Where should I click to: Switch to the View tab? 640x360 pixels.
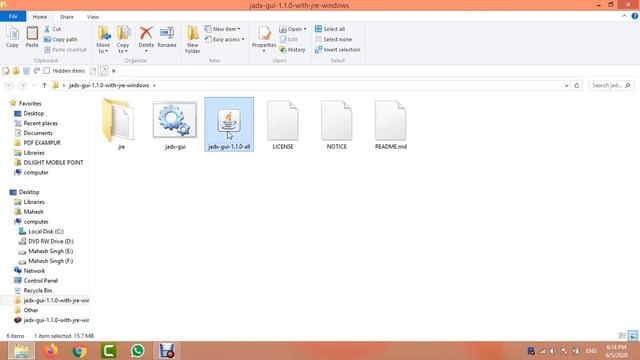click(93, 17)
